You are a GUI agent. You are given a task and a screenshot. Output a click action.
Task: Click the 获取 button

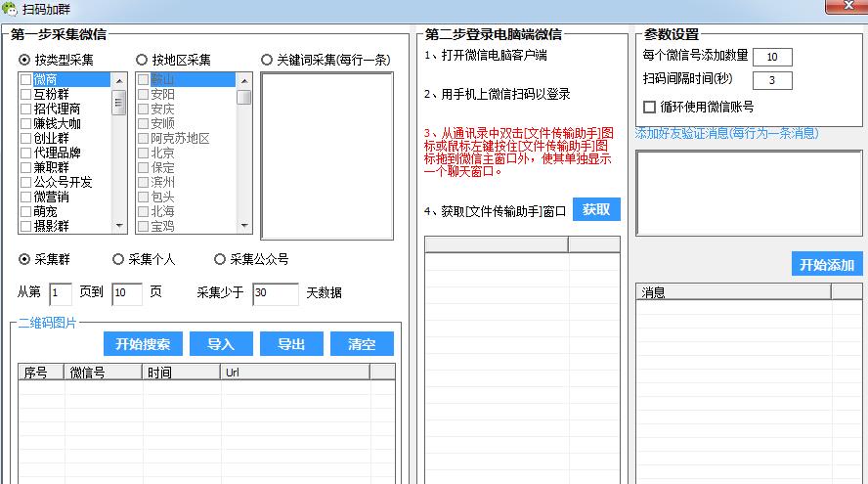[596, 209]
